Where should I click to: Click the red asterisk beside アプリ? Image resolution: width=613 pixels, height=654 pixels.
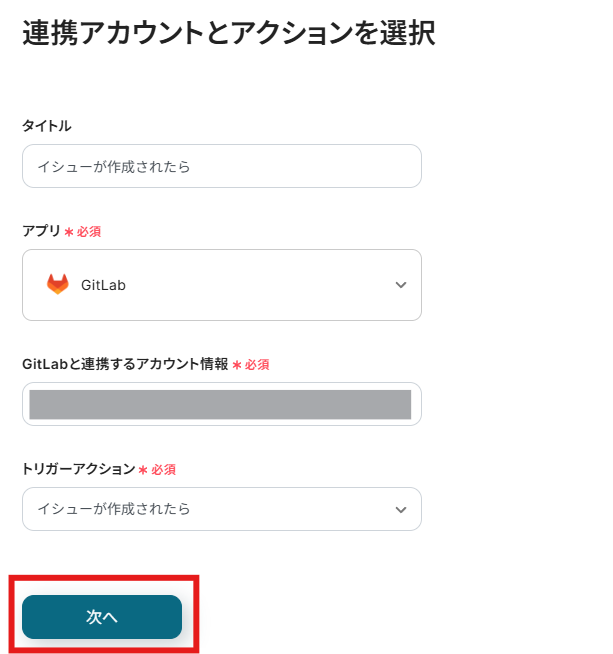69,232
